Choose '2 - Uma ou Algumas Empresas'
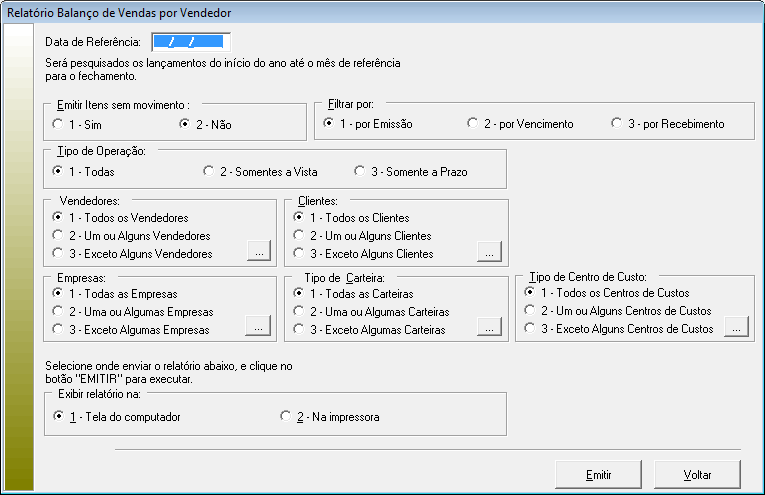The width and height of the screenshot is (765, 495). 58,311
